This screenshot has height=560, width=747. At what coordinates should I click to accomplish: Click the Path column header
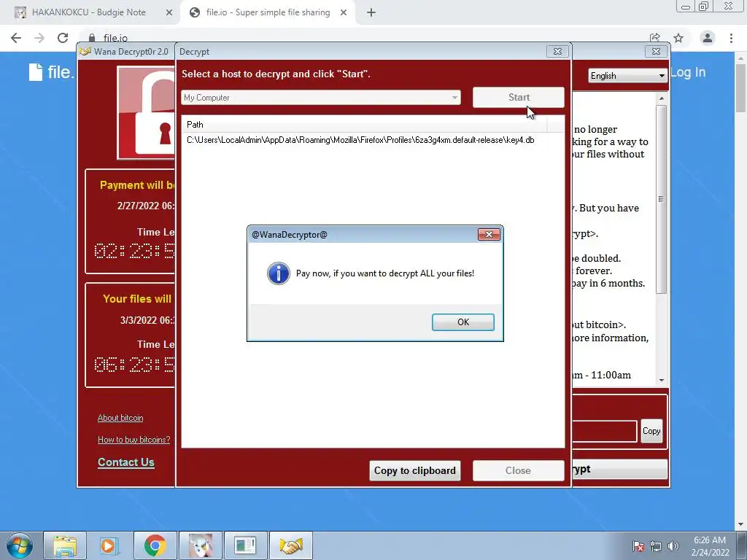(365, 125)
